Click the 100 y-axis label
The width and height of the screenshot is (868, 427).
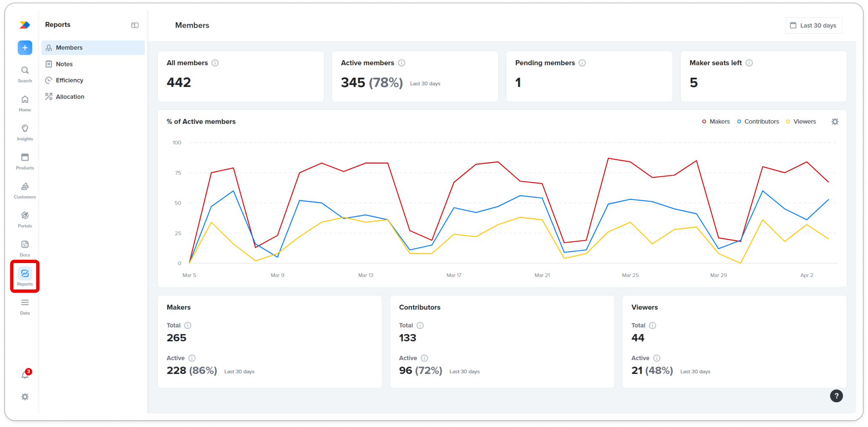click(x=177, y=143)
